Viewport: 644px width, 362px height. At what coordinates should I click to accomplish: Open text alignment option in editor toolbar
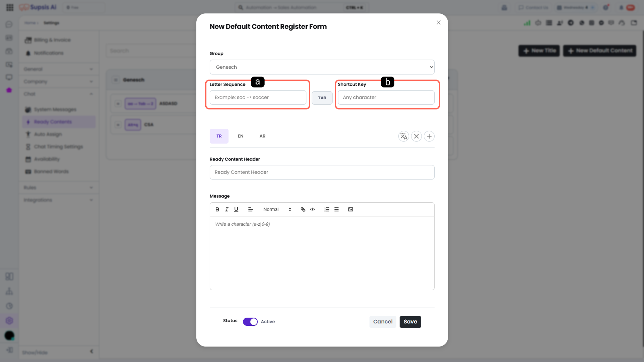250,209
